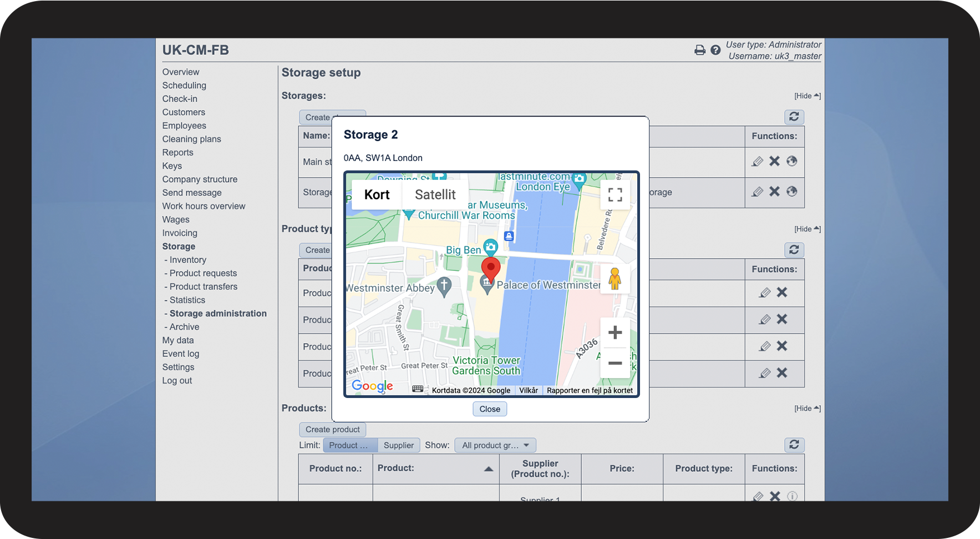
Task: Hide the Products section
Action: 807,409
